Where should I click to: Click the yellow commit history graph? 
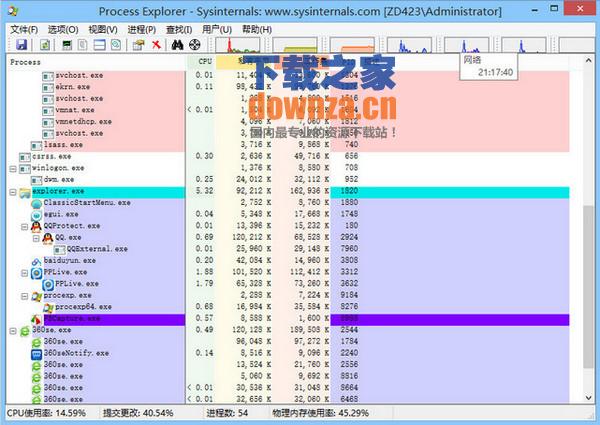click(x=295, y=45)
